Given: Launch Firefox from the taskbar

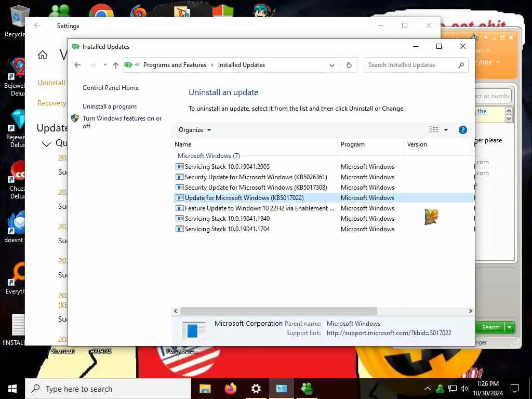Looking at the screenshot, I should point(231,389).
